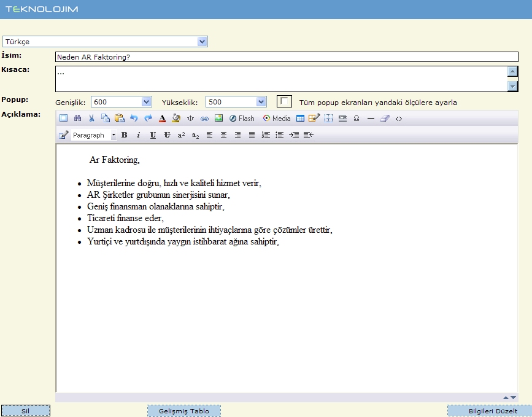Click the İsim input field

click(x=287, y=57)
